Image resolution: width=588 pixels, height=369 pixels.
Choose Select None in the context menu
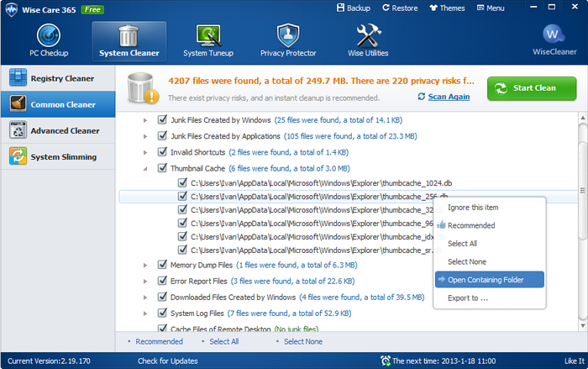(x=490, y=261)
